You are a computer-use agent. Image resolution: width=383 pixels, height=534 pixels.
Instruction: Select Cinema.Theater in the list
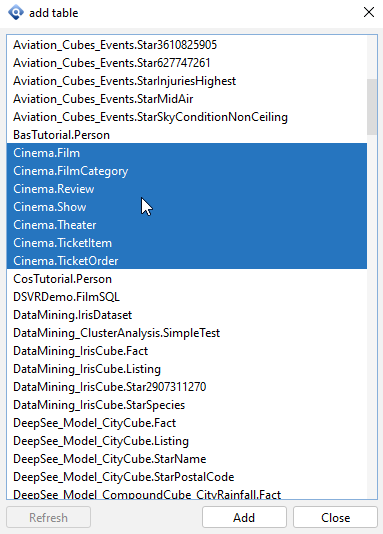[x=187, y=225]
